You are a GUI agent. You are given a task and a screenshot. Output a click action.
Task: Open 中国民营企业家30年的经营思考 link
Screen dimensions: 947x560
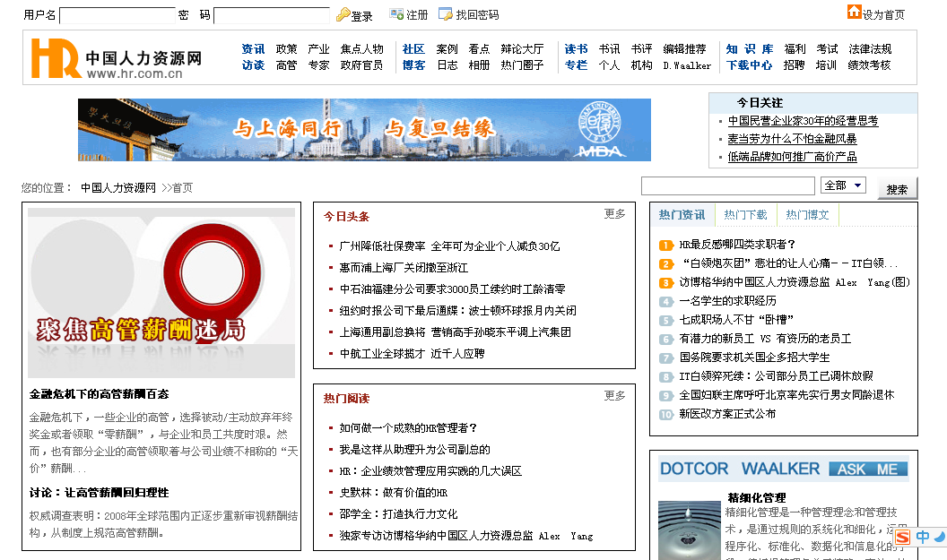click(x=803, y=121)
